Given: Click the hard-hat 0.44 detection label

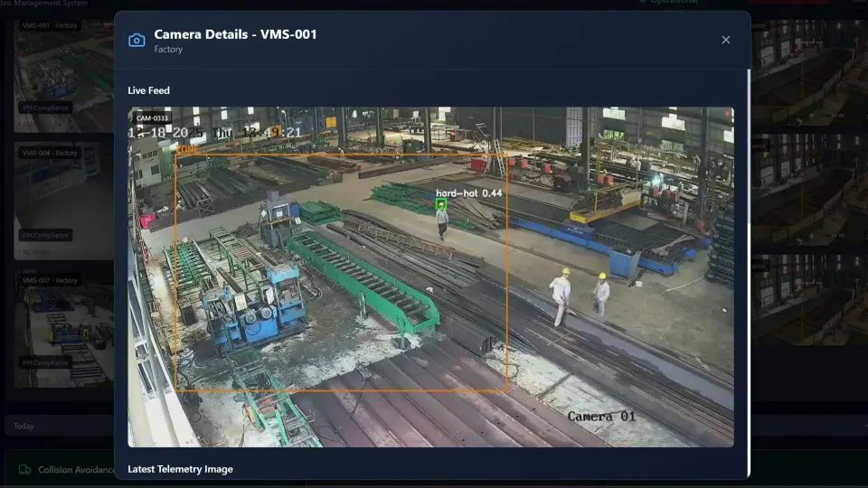Looking at the screenshot, I should (x=469, y=193).
